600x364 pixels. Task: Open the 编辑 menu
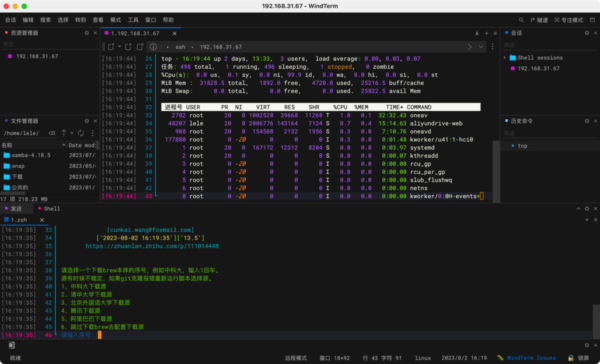(x=28, y=20)
